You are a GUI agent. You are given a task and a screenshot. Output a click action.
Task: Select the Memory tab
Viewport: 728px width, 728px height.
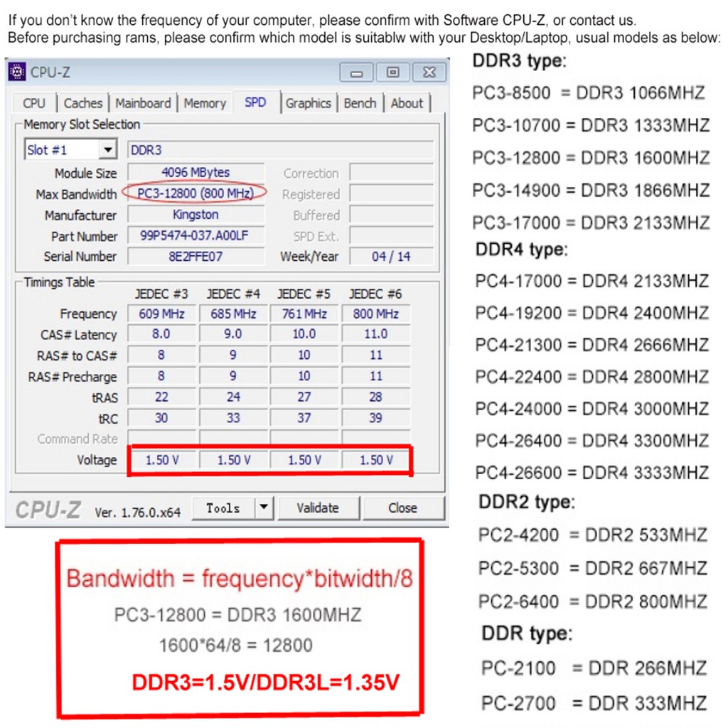204,103
